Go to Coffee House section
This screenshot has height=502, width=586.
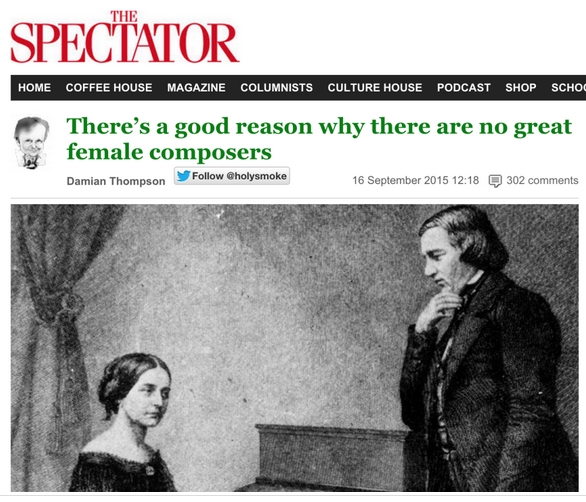109,87
